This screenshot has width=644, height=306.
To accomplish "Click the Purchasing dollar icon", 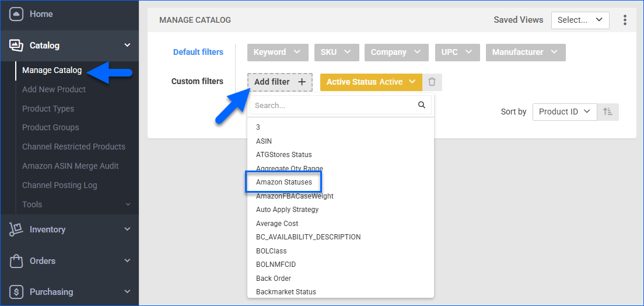I will click(16, 292).
